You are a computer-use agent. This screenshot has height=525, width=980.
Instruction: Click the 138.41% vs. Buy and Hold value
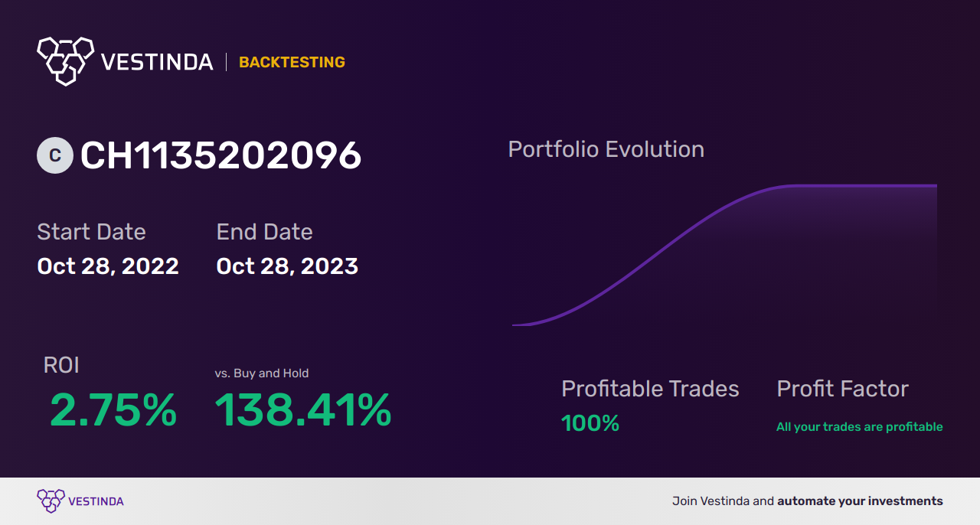pyautogui.click(x=303, y=410)
